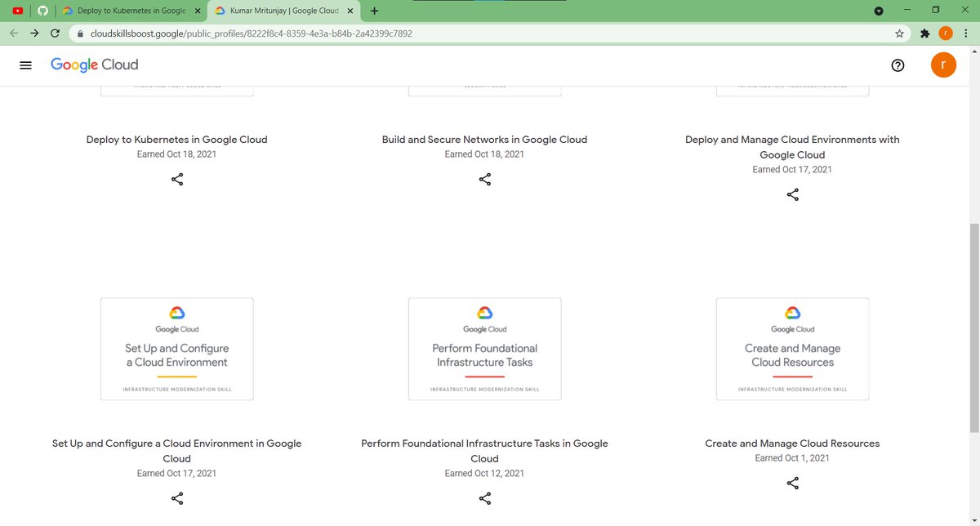Open a new browser tab
980x526 pixels.
[x=374, y=11]
